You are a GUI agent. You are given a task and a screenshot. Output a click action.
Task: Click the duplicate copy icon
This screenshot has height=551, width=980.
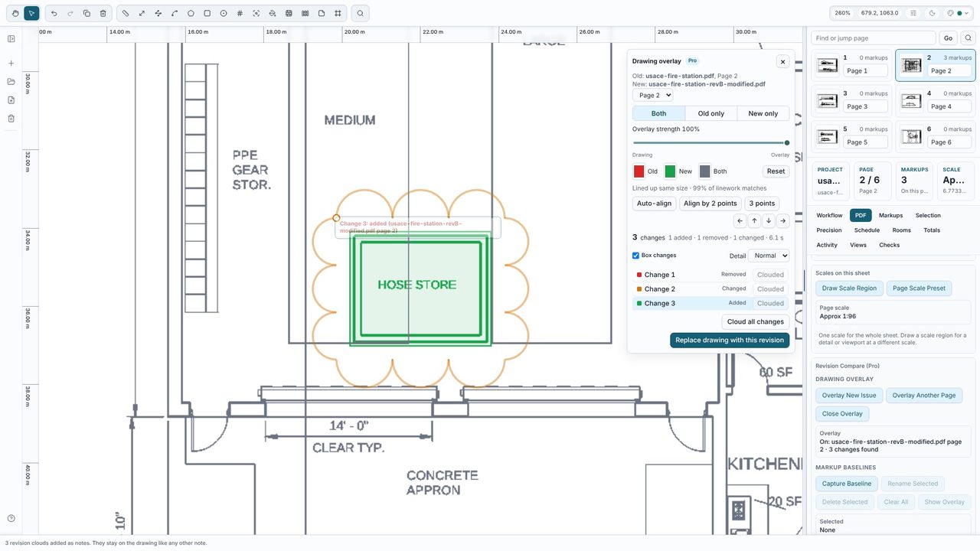click(87, 13)
